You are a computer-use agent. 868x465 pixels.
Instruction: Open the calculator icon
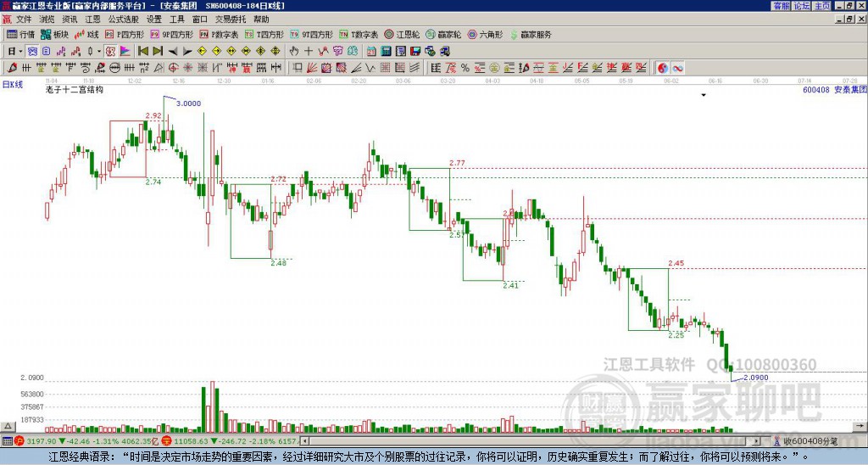coord(386,51)
